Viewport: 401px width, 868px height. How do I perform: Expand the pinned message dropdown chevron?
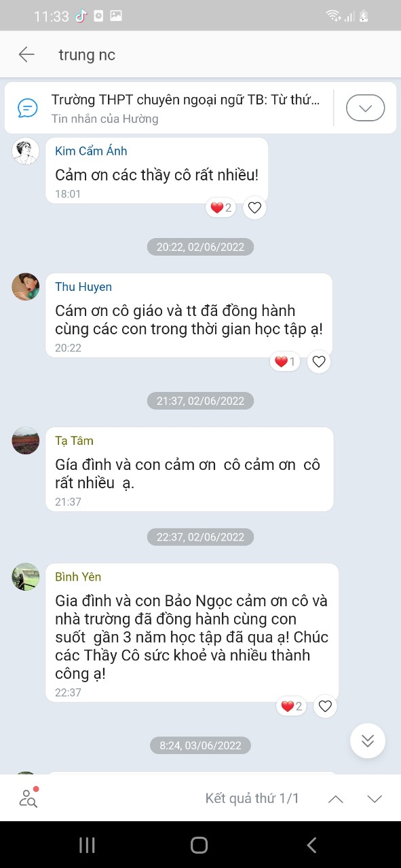coord(365,108)
